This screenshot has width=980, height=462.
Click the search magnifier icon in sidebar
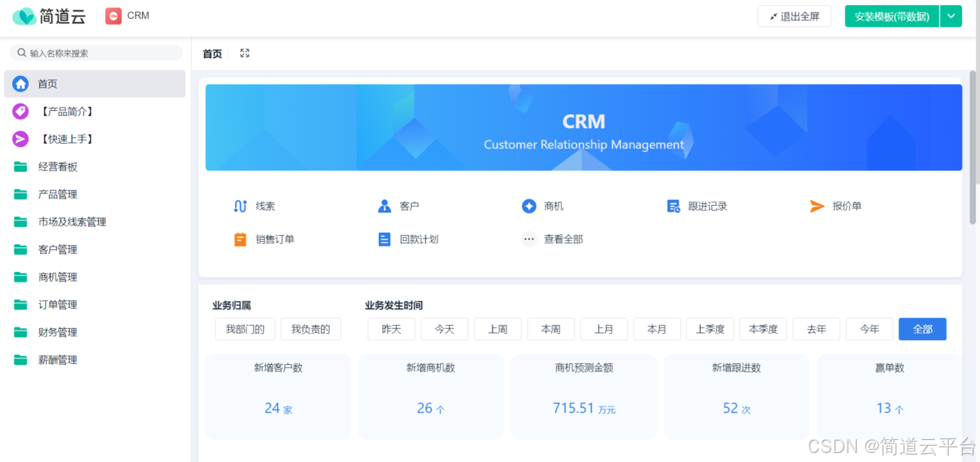point(22,52)
